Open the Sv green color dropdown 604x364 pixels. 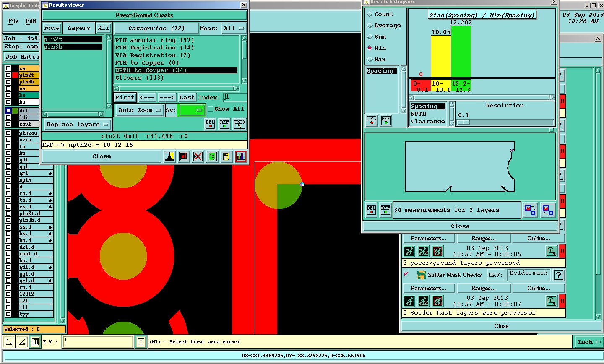coord(191,110)
